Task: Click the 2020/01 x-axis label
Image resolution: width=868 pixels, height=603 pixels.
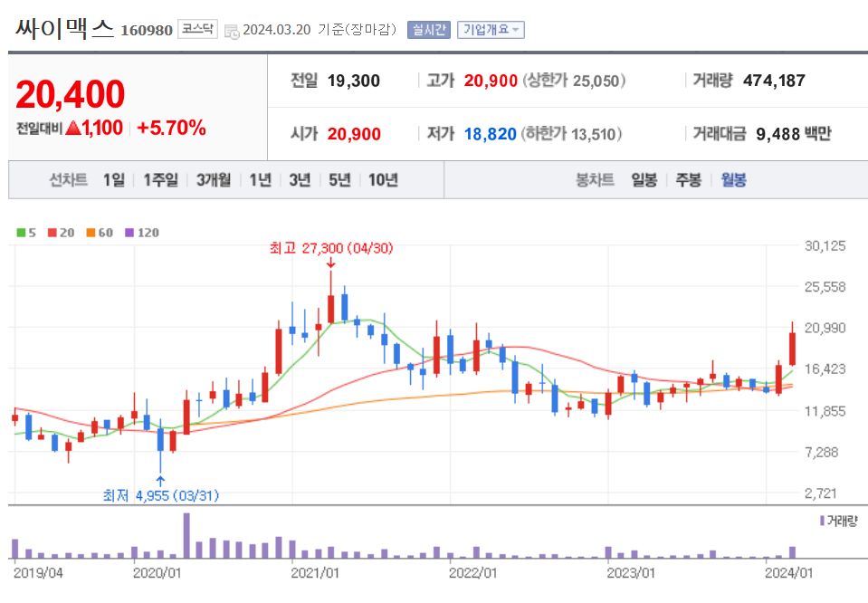Action: [157, 572]
